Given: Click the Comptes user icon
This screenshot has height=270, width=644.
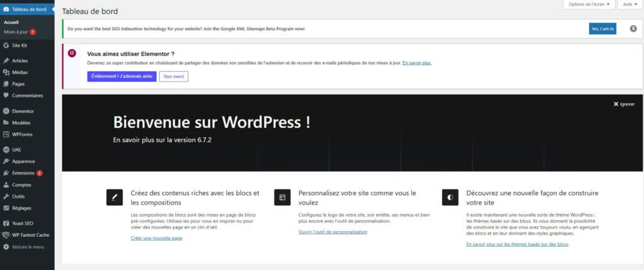Looking at the screenshot, I should 6,185.
